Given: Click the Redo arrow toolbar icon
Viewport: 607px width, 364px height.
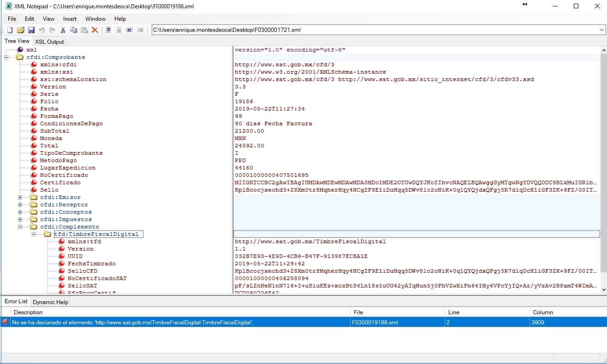Looking at the screenshot, I should click(52, 30).
